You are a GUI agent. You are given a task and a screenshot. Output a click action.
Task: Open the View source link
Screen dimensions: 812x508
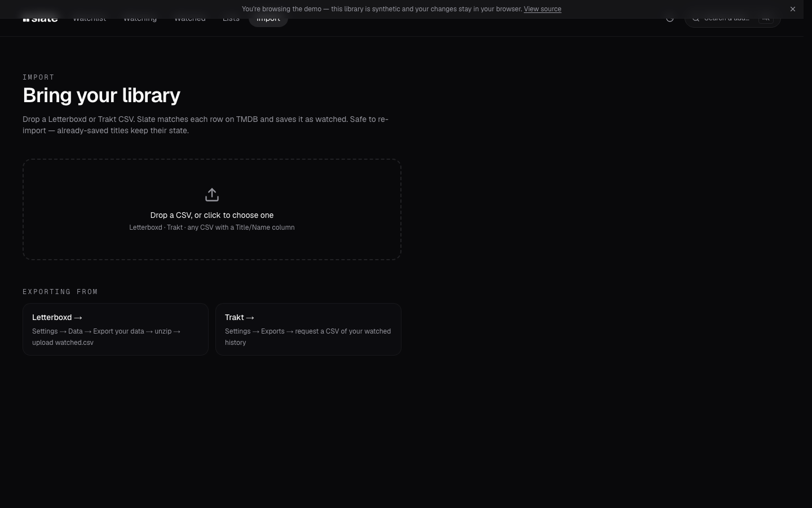pos(542,9)
